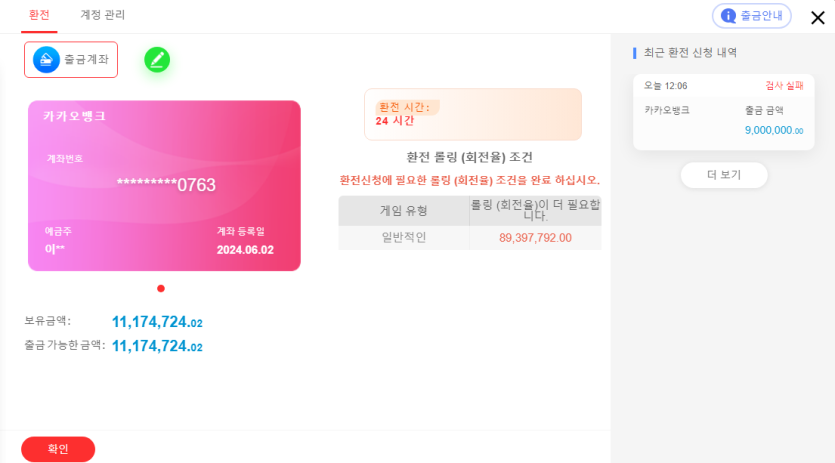
Task: Click the 더 보기 button
Action: (x=724, y=175)
